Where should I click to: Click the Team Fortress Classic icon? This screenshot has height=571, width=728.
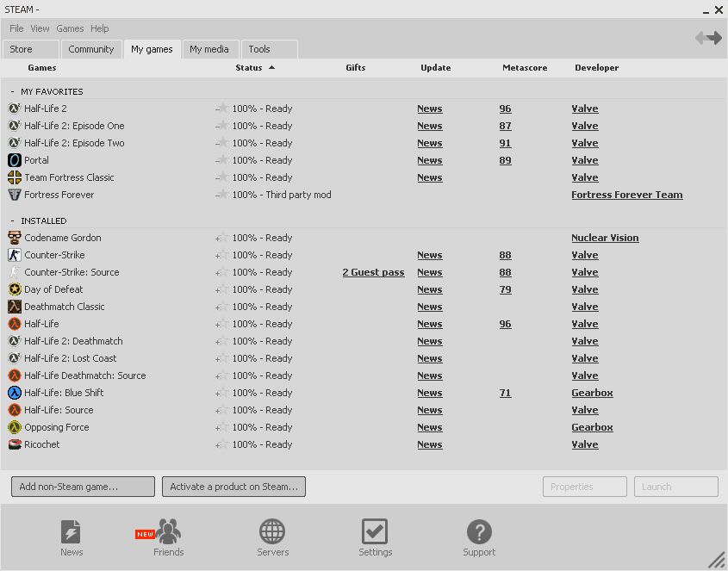pyautogui.click(x=15, y=177)
